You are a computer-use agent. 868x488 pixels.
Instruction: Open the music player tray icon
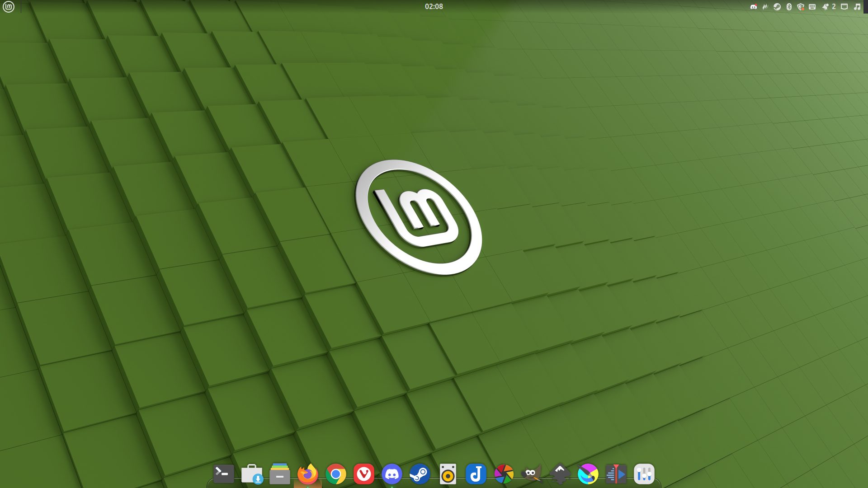[858, 7]
